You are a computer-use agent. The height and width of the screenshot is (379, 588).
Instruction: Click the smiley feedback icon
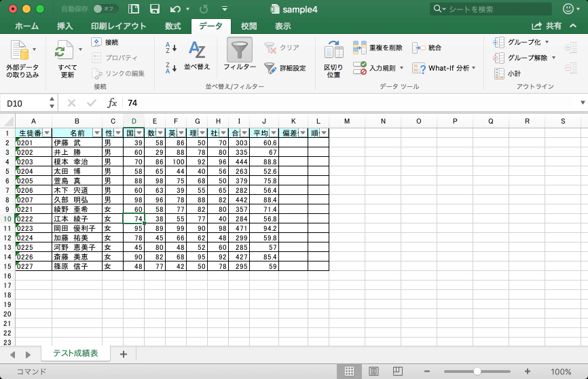568,9
